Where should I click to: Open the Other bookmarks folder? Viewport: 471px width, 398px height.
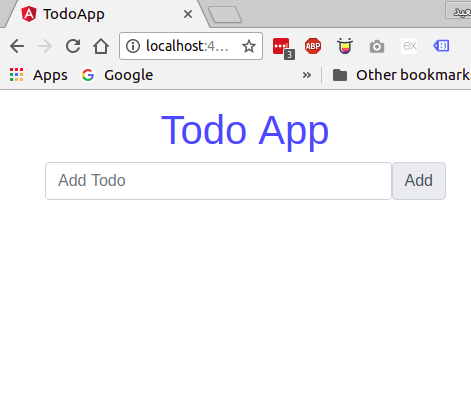point(402,75)
